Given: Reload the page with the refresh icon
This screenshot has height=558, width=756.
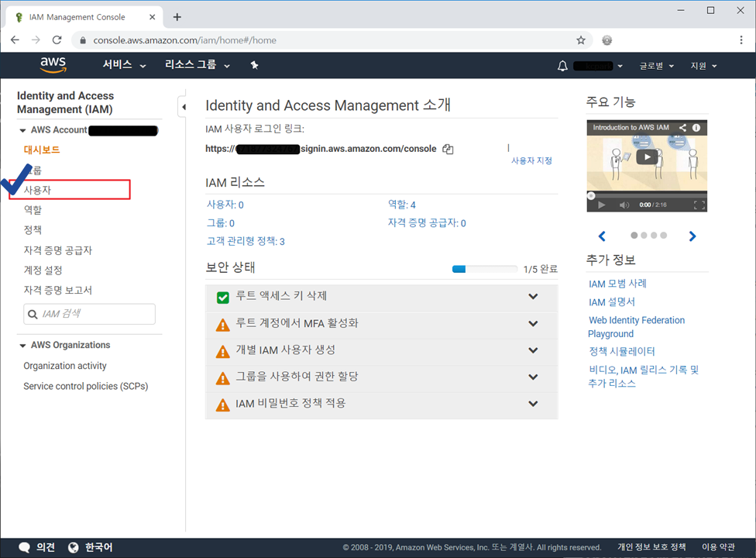Looking at the screenshot, I should pos(57,40).
